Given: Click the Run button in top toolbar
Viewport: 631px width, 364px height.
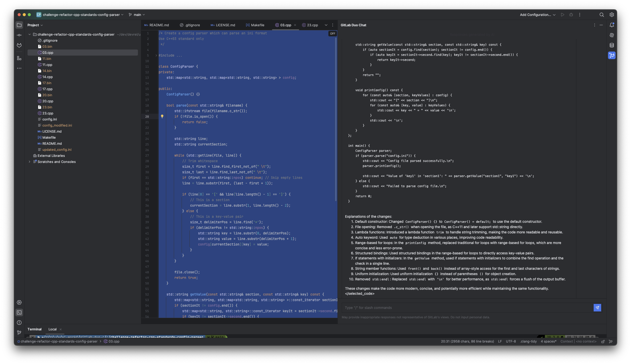Looking at the screenshot, I should click(x=563, y=15).
